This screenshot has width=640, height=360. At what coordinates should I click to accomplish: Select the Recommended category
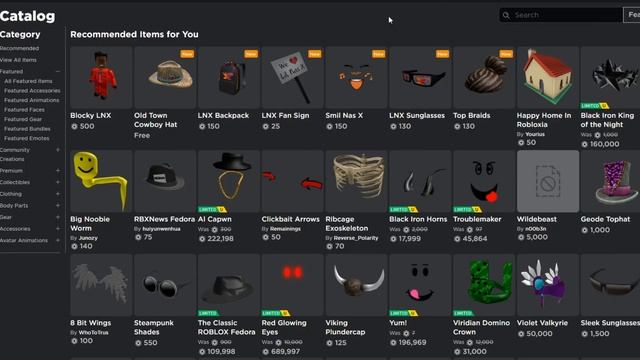pos(20,48)
